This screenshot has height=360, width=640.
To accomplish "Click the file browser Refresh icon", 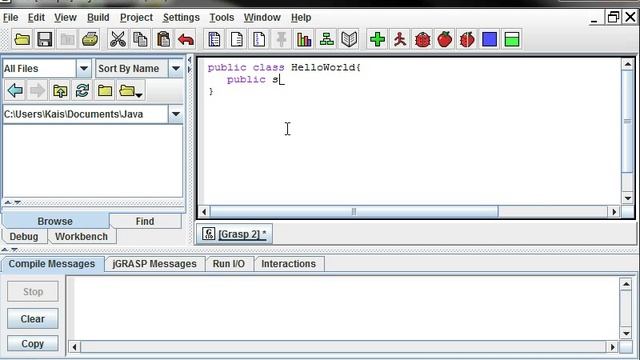I will pyautogui.click(x=82, y=90).
